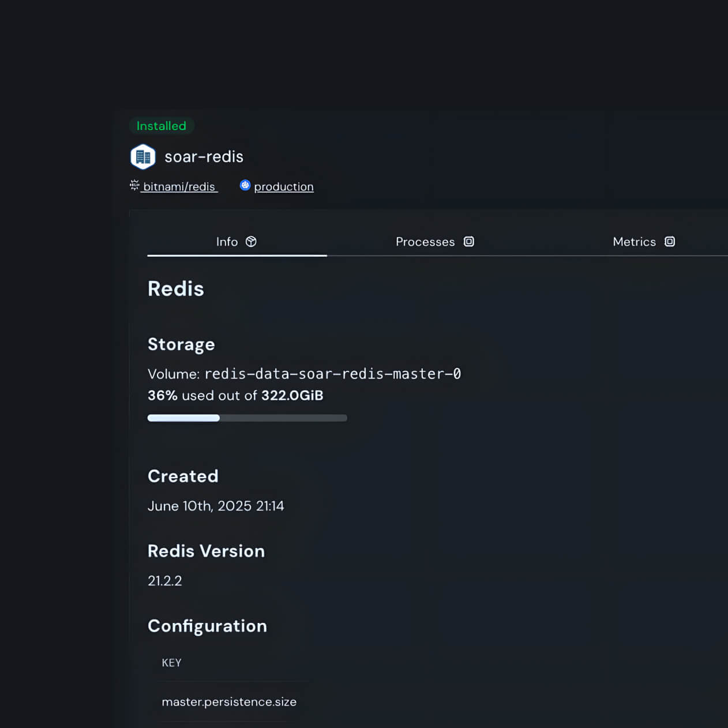Click the KEY column header
Screen dimensions: 728x728
(172, 663)
